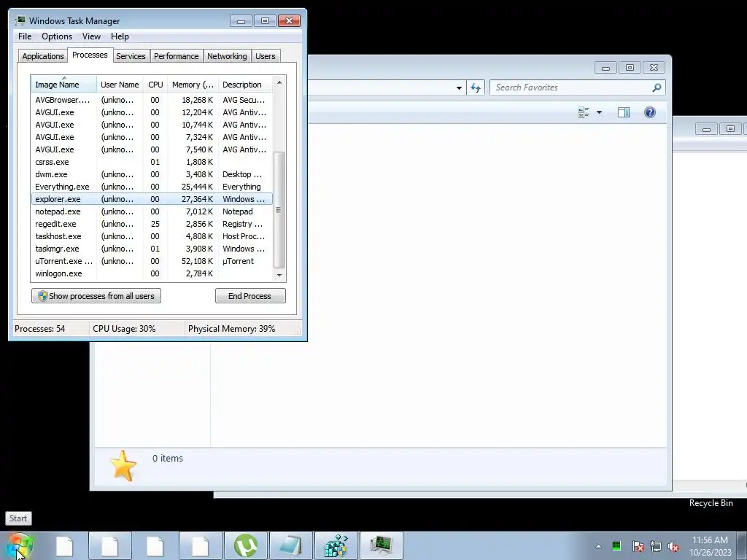
Task: Select AVGUI.exe row using 7,324 K
Action: (152, 137)
